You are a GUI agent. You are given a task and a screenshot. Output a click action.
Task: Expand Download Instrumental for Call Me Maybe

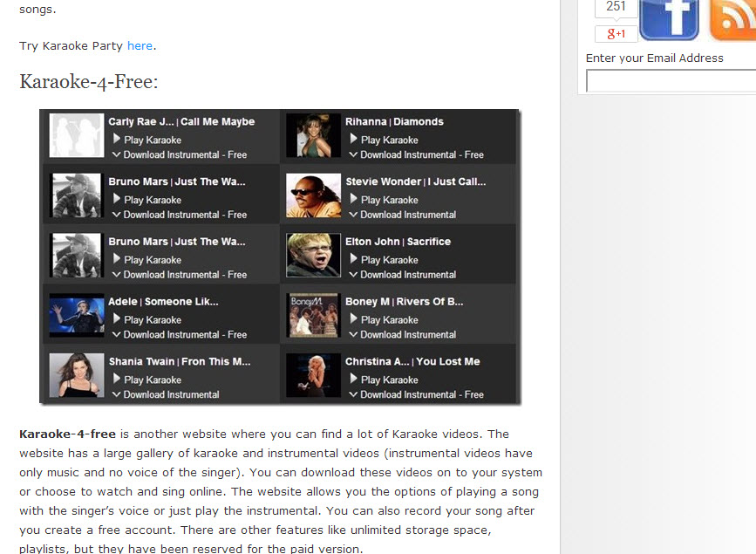(180, 155)
